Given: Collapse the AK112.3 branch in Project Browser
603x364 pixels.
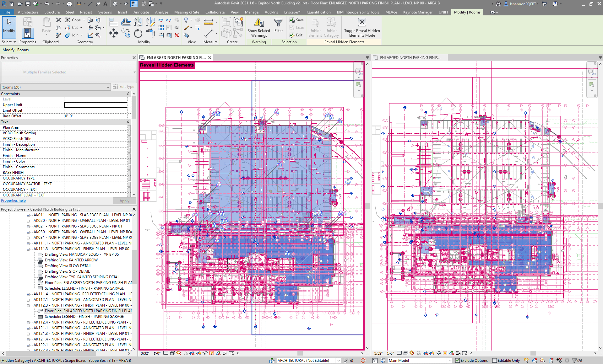Looking at the screenshot, I should 29,305.
